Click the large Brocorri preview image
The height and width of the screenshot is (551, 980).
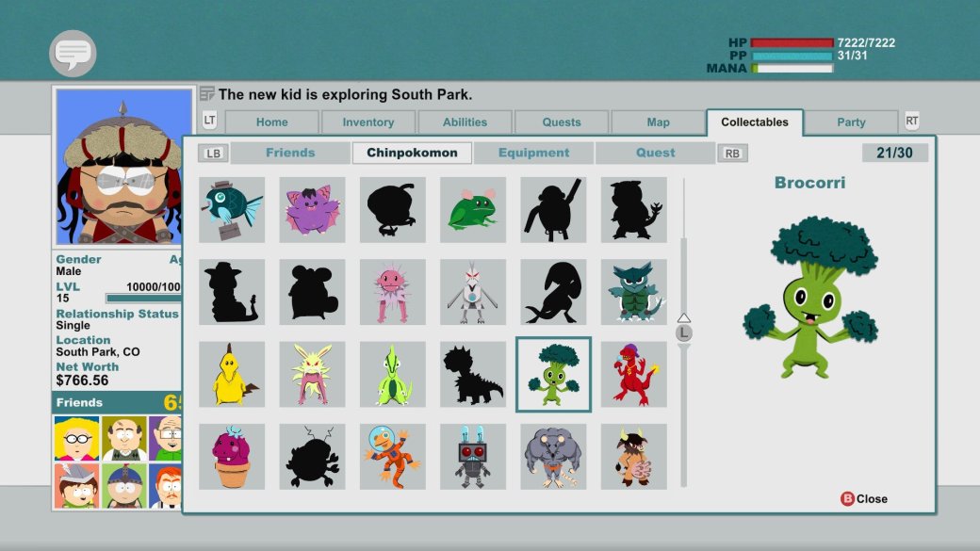810,298
